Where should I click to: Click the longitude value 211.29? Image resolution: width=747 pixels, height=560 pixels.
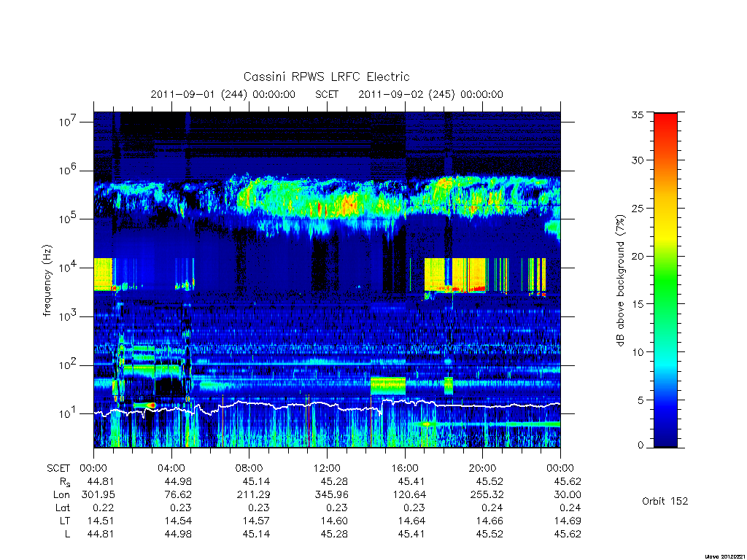point(253,495)
